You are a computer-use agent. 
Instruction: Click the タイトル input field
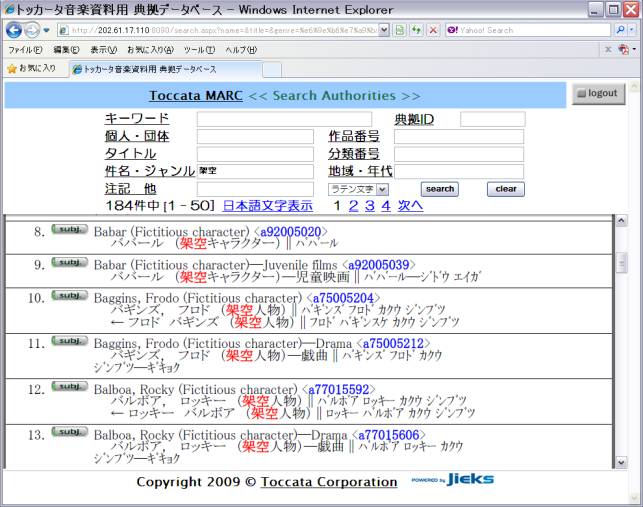coord(255,154)
